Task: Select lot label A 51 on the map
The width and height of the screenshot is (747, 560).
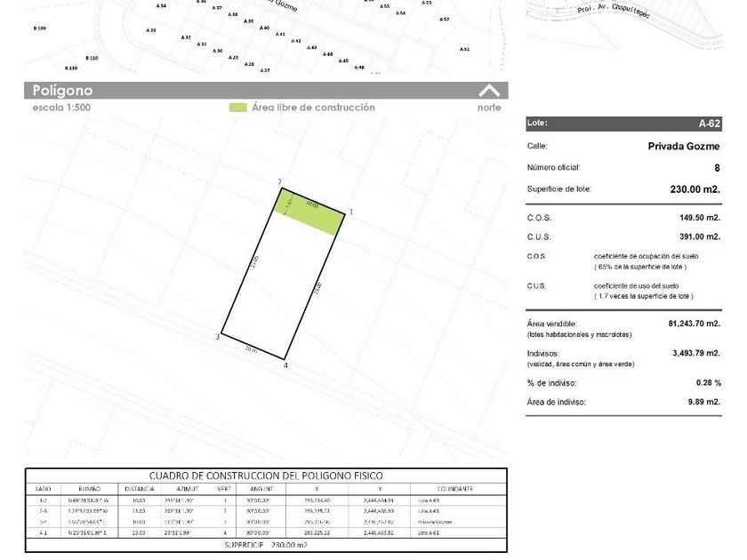Action: (464, 49)
